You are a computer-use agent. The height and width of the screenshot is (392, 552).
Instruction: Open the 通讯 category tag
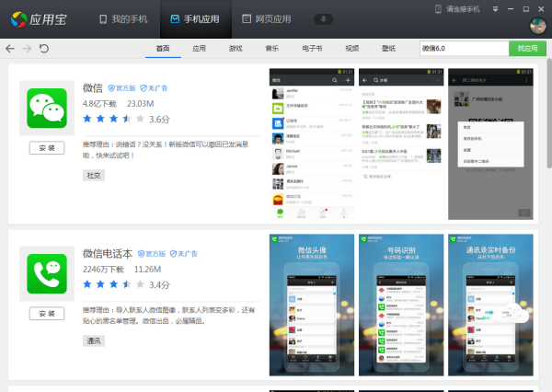[94, 341]
